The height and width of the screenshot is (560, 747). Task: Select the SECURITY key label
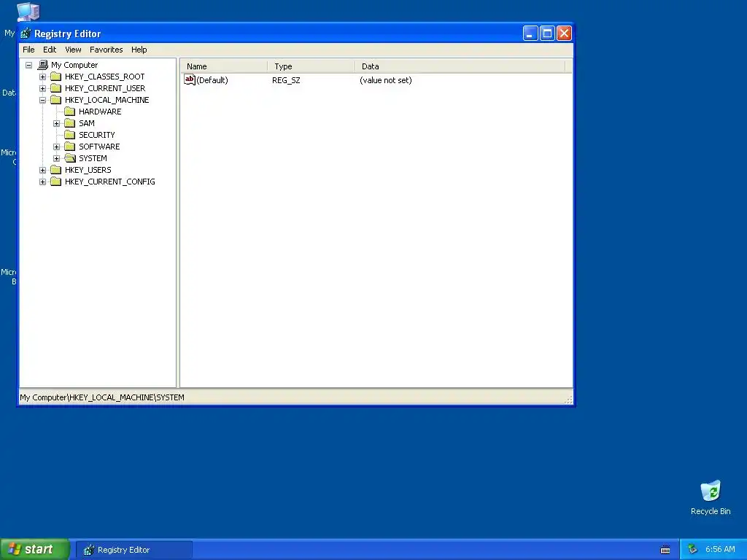(97, 135)
